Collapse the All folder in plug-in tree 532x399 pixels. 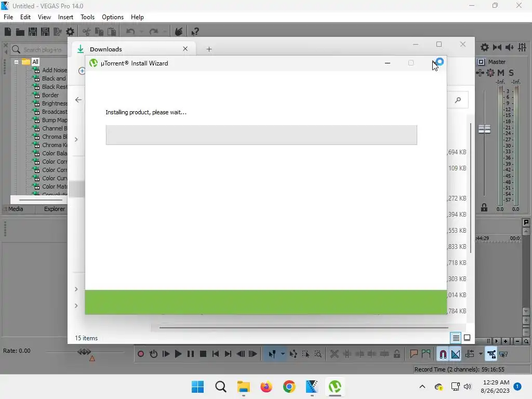pyautogui.click(x=16, y=62)
